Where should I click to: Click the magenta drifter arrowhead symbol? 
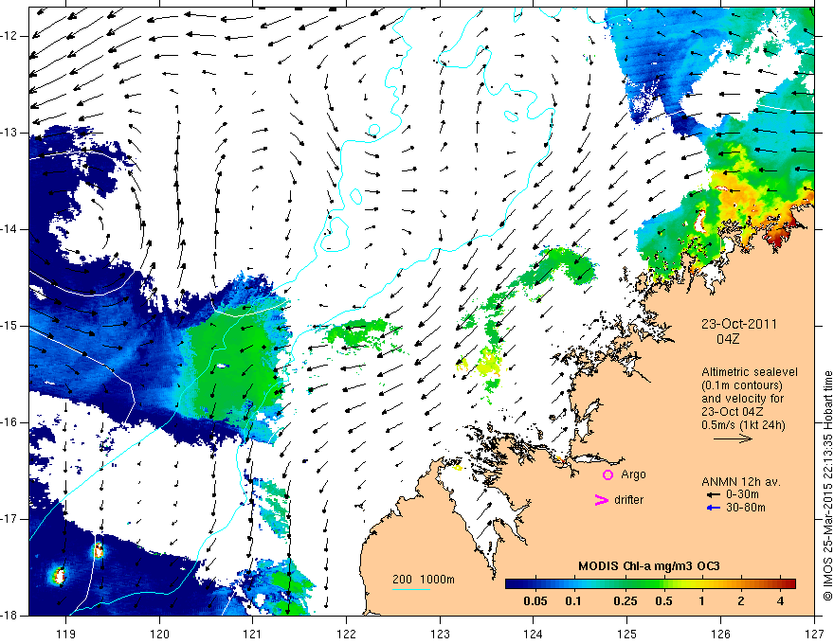(x=601, y=500)
